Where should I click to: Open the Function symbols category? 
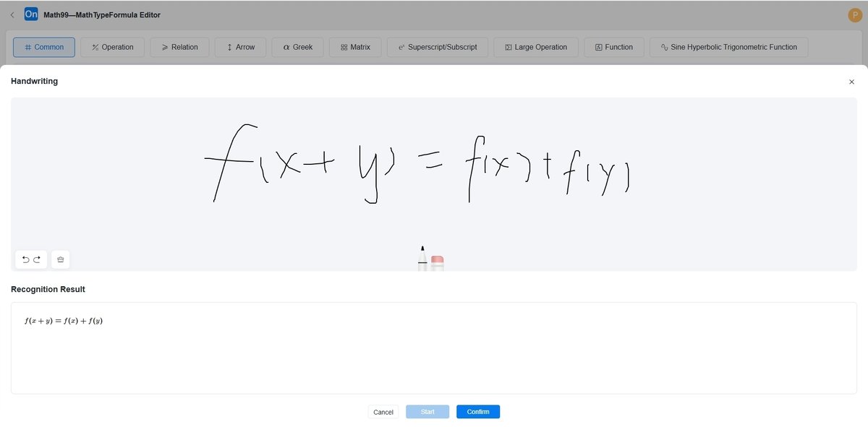pyautogui.click(x=613, y=46)
